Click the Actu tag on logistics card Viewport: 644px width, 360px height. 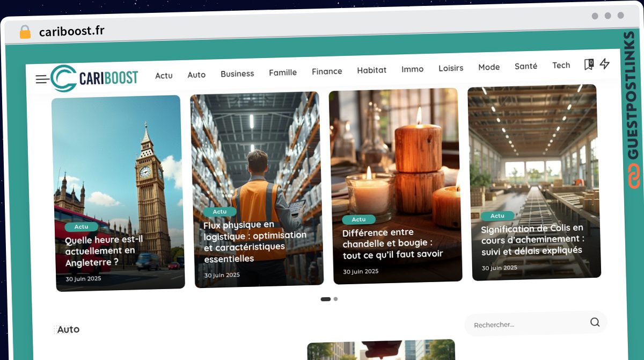(219, 212)
